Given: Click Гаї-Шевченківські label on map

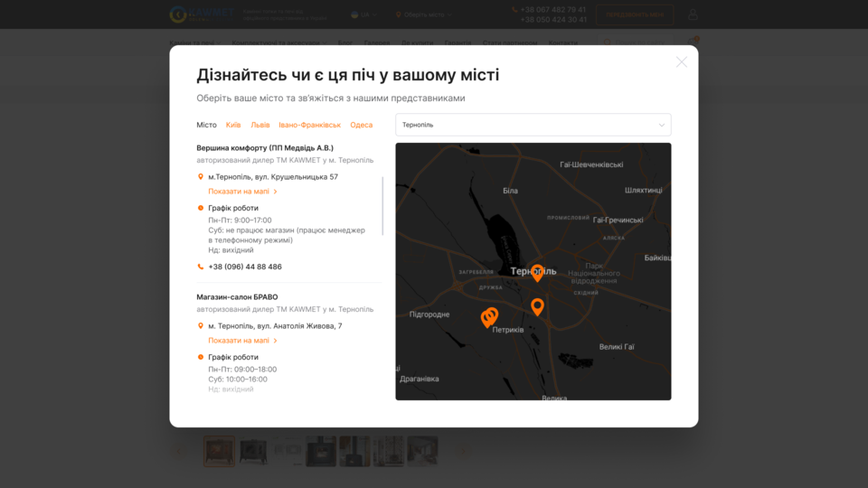Looking at the screenshot, I should [591, 164].
